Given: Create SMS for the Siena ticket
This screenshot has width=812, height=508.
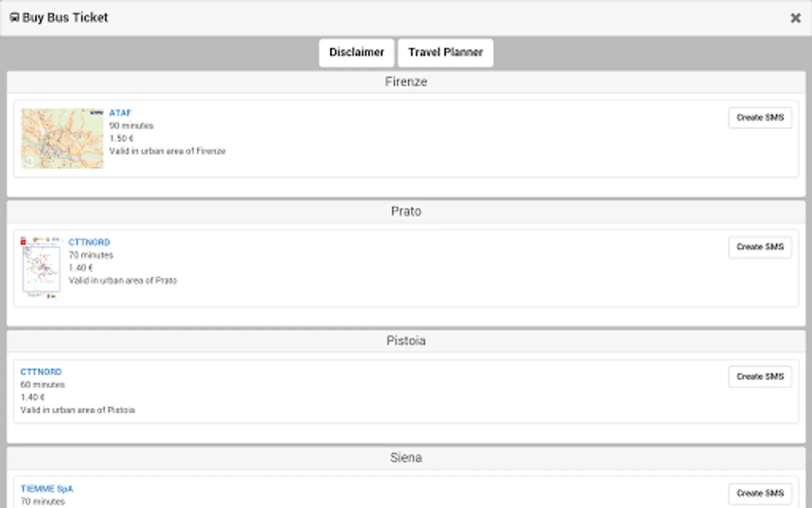Looking at the screenshot, I should (760, 493).
